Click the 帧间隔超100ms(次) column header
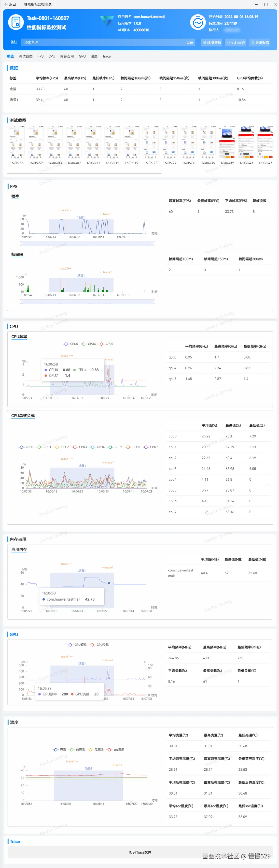This screenshot has height=868, width=279. pos(136,78)
